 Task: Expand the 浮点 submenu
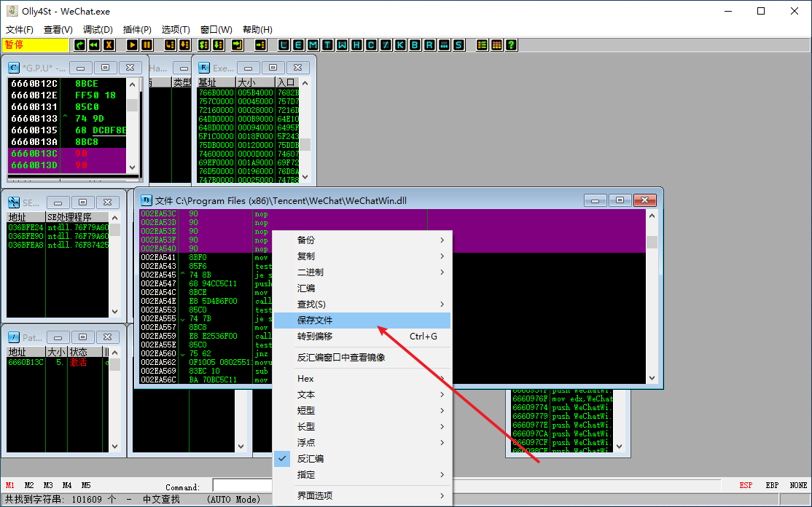click(x=362, y=443)
